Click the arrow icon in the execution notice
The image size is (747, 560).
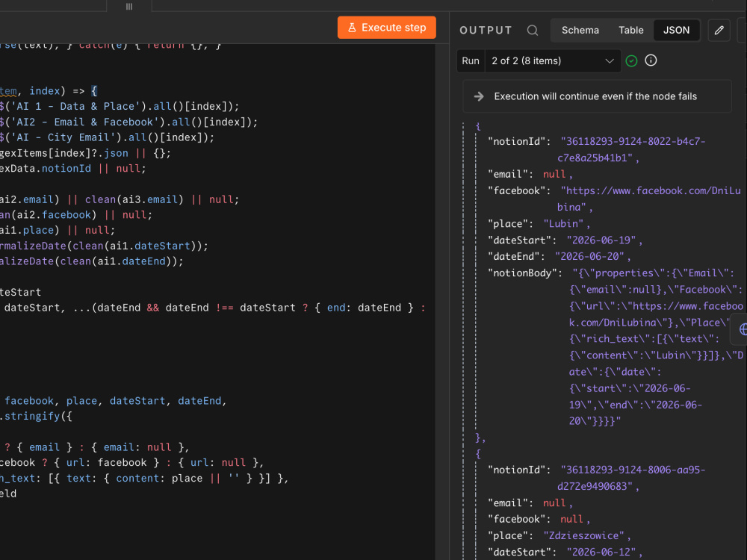(x=479, y=96)
